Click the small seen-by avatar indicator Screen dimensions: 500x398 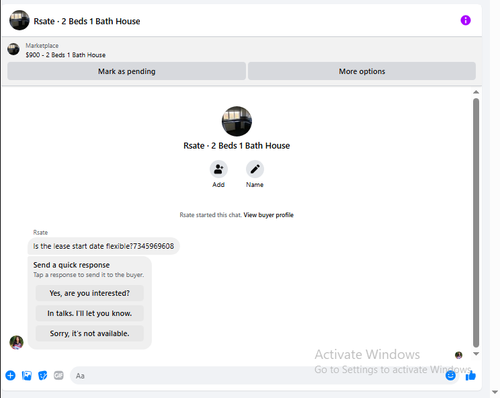(x=459, y=355)
